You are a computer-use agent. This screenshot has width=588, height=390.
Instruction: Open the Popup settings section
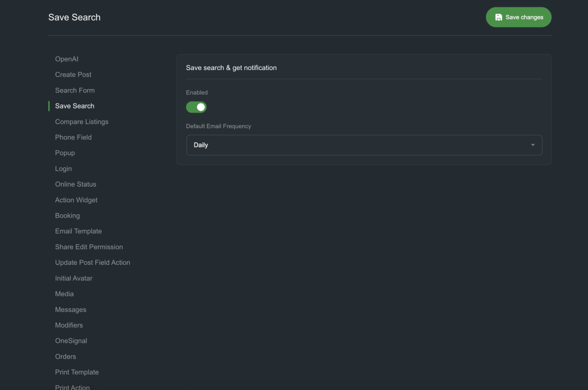(65, 153)
